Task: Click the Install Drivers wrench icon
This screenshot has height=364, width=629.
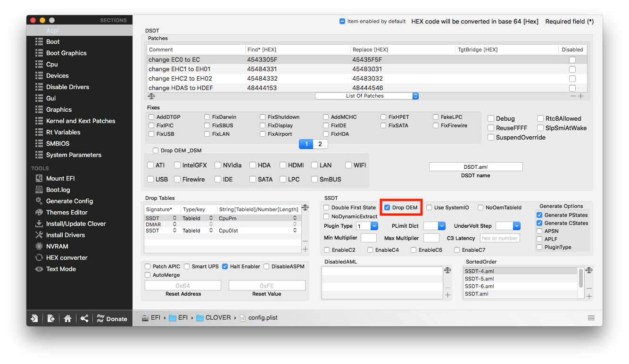Action: coord(39,235)
